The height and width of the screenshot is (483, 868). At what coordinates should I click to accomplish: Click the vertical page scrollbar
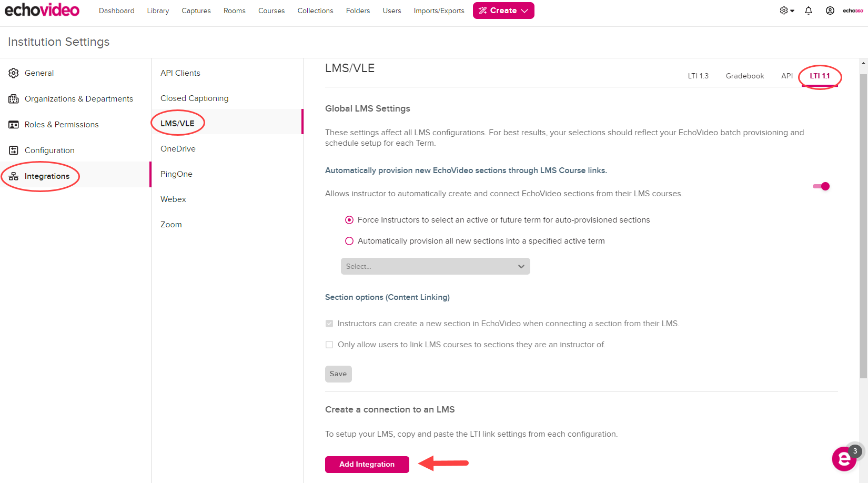click(863, 226)
